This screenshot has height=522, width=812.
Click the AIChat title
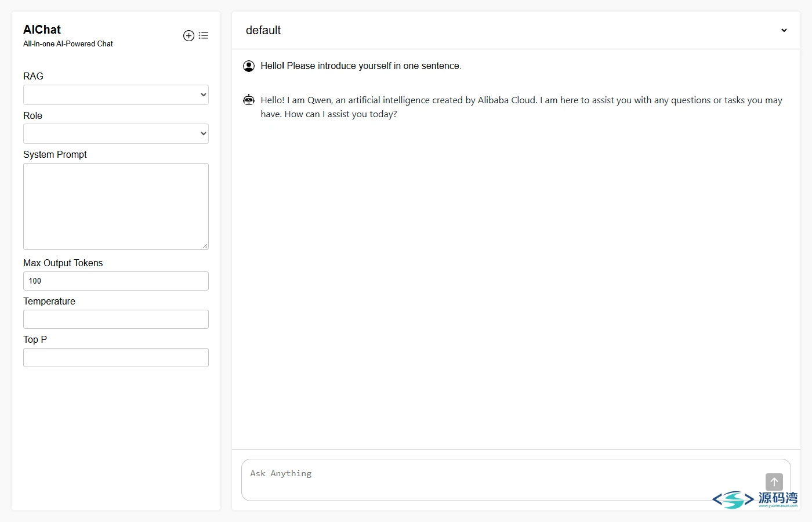click(42, 30)
